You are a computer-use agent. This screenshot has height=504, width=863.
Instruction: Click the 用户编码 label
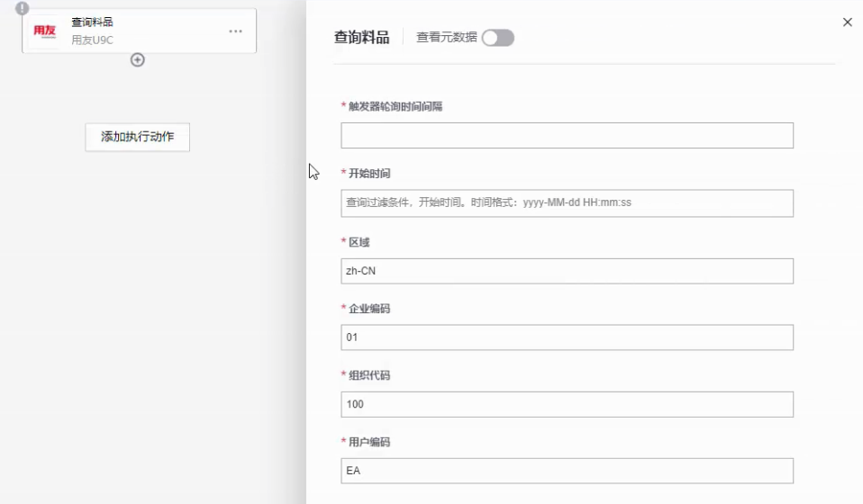(369, 443)
